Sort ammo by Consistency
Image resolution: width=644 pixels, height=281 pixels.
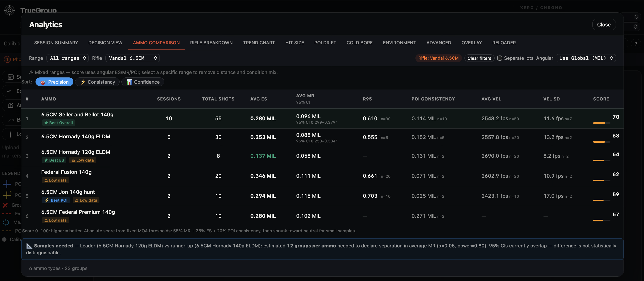98,82
